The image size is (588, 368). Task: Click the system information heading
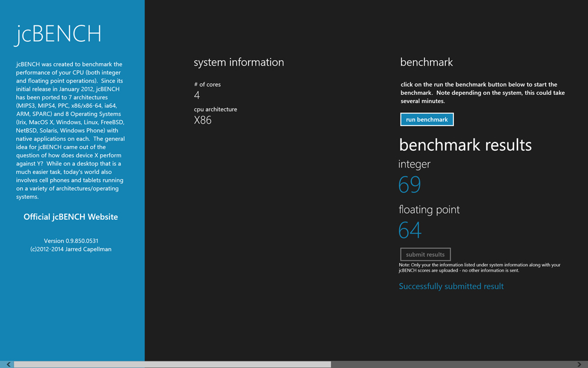tap(239, 62)
